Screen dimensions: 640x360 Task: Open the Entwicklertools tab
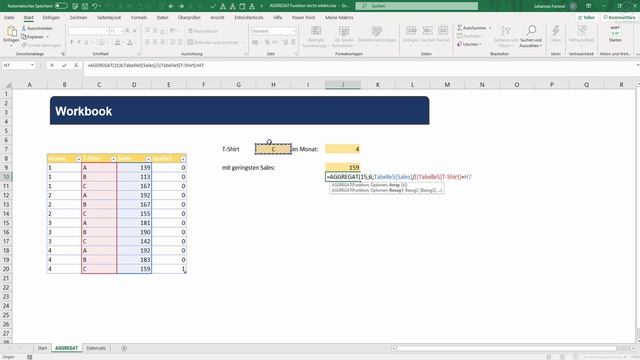coord(249,18)
